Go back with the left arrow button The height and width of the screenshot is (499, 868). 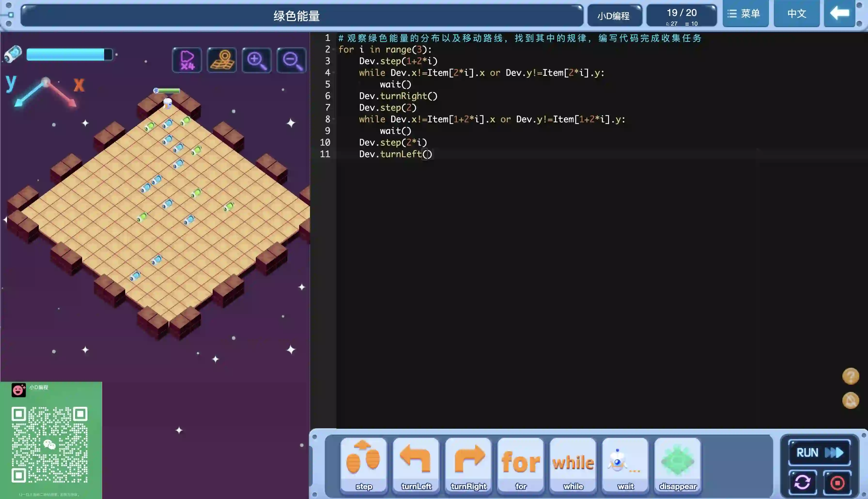click(x=839, y=14)
